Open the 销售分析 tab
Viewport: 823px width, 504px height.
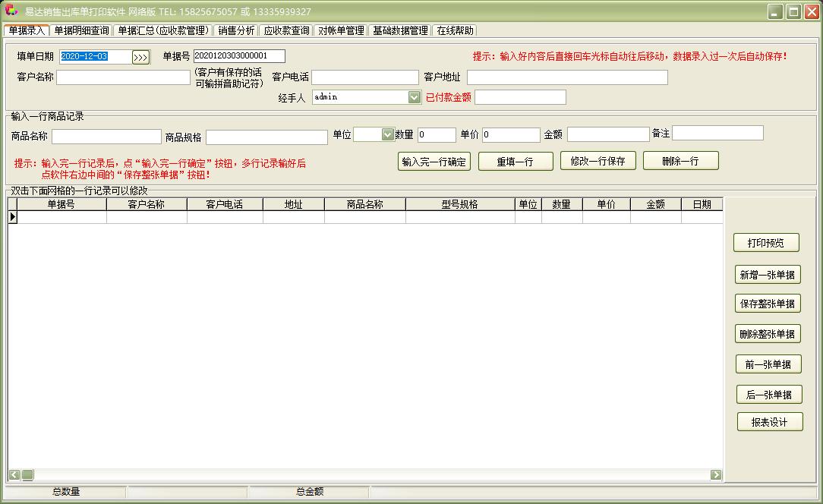click(236, 30)
